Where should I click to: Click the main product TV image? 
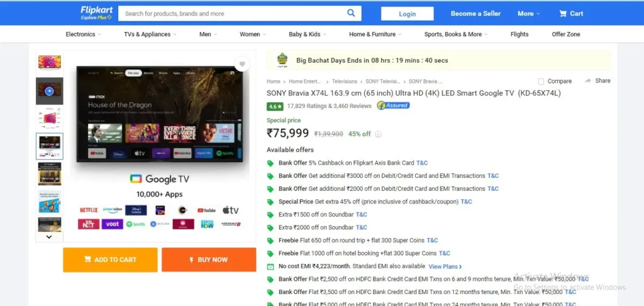[x=160, y=114]
